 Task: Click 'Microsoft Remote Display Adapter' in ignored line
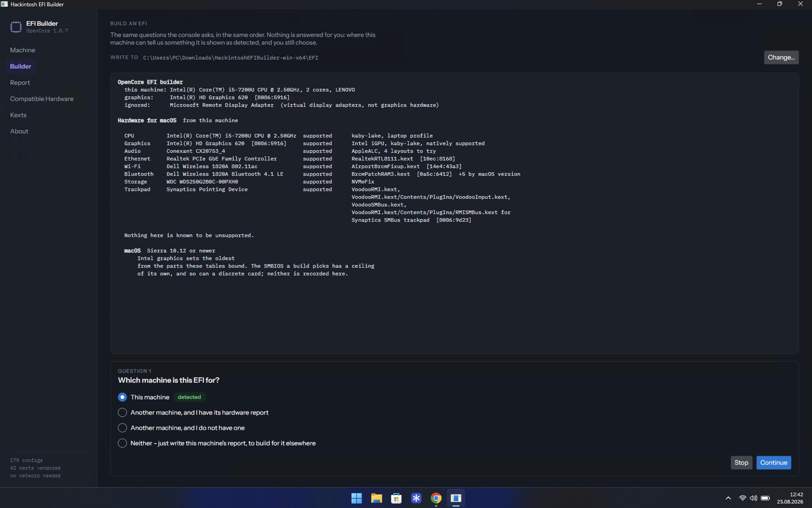221,105
